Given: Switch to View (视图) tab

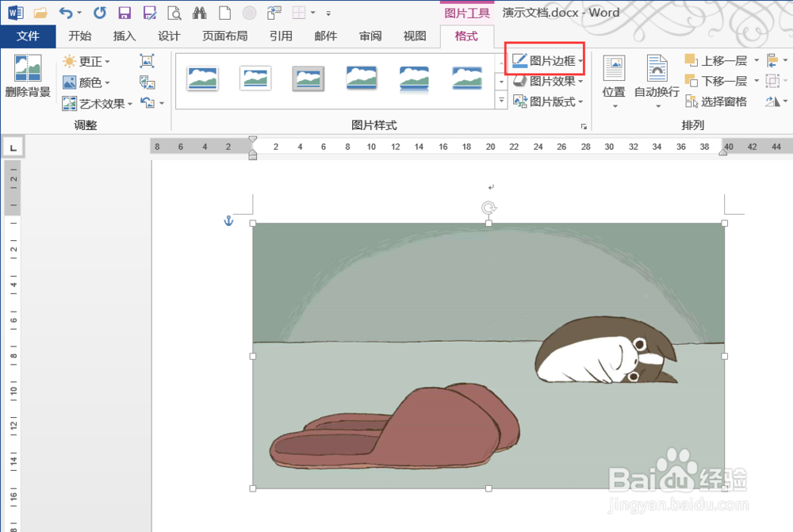Looking at the screenshot, I should coord(415,36).
